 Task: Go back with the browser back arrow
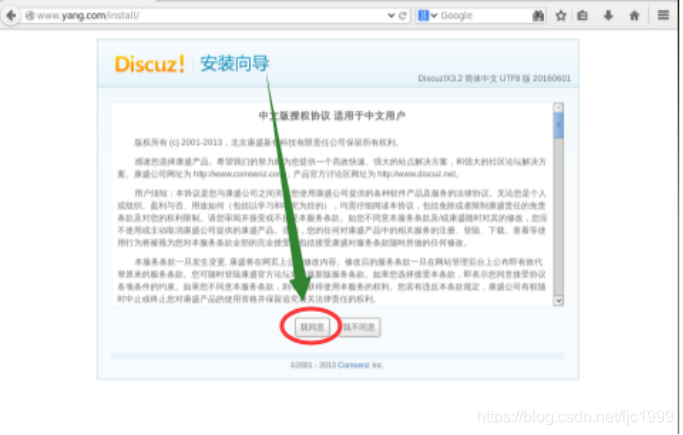(11, 16)
